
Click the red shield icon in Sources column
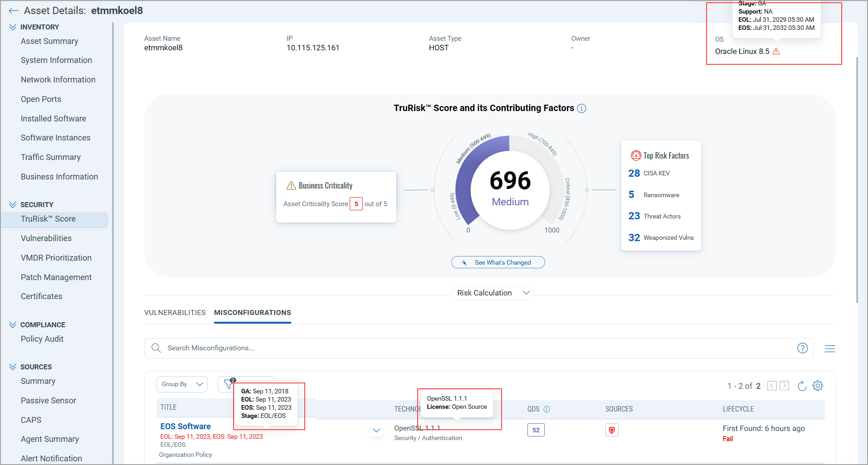click(x=612, y=430)
